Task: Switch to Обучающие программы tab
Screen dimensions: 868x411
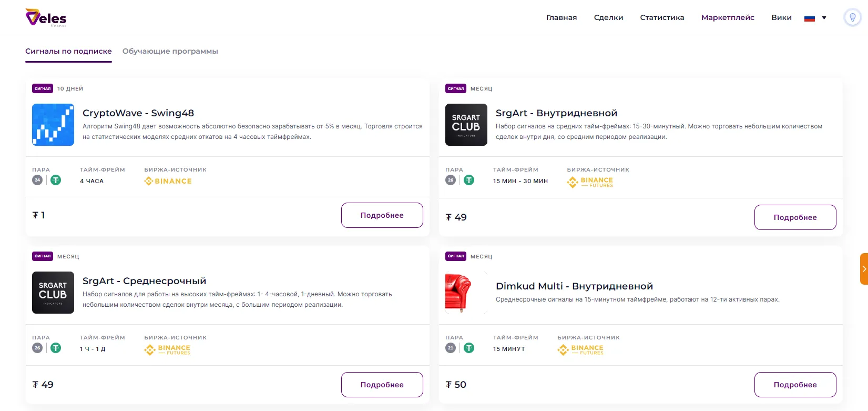Action: (x=170, y=51)
